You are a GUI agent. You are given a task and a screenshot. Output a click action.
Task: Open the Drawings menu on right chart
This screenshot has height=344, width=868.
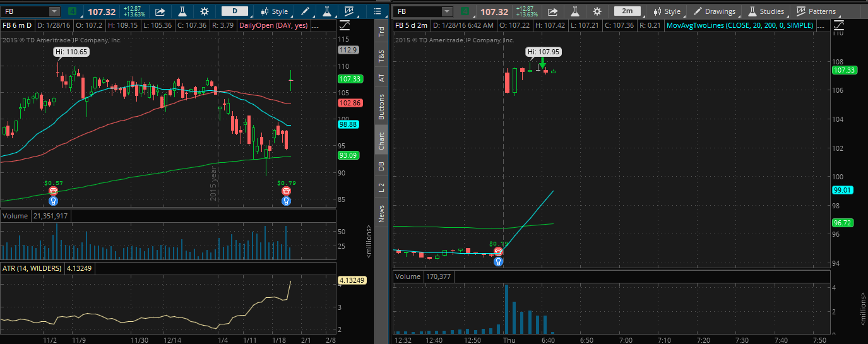(x=715, y=11)
